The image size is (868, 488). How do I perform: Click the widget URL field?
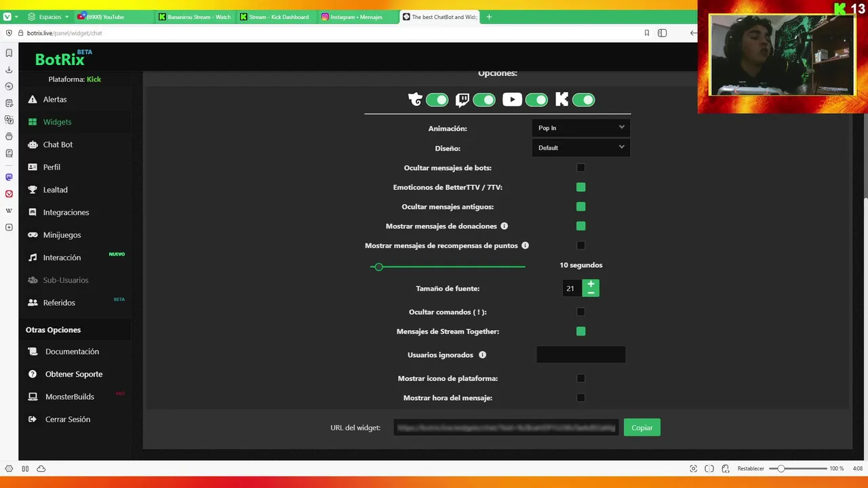tap(506, 428)
